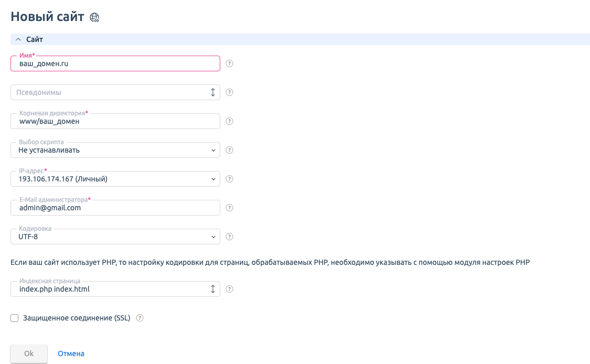Expand the IP-адрес dropdown list
The image size is (590, 364).
pyautogui.click(x=115, y=179)
